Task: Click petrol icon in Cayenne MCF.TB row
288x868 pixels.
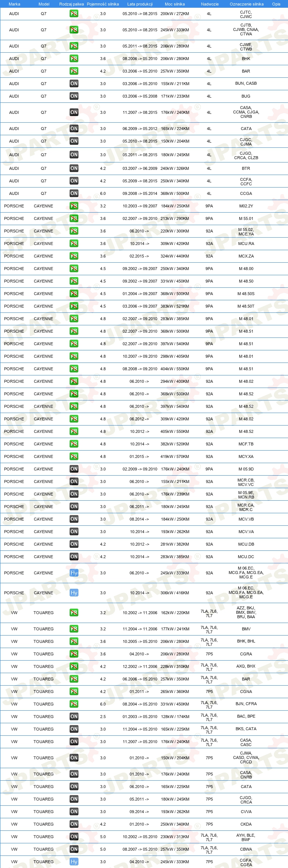Action: 74,444
